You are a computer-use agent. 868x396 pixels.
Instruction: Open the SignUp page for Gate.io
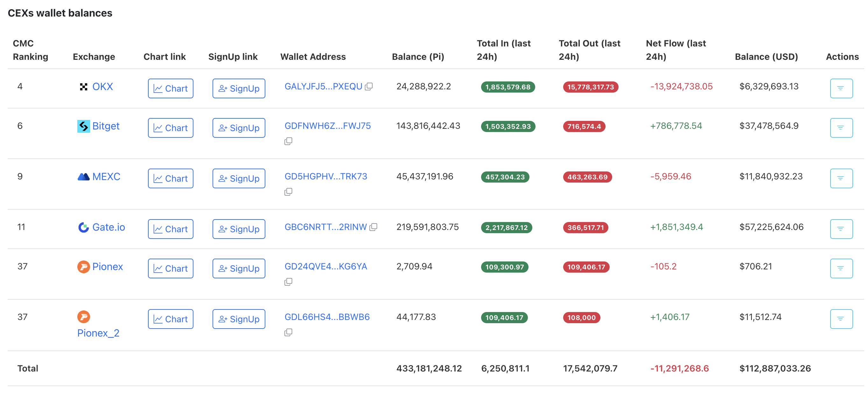(x=239, y=229)
